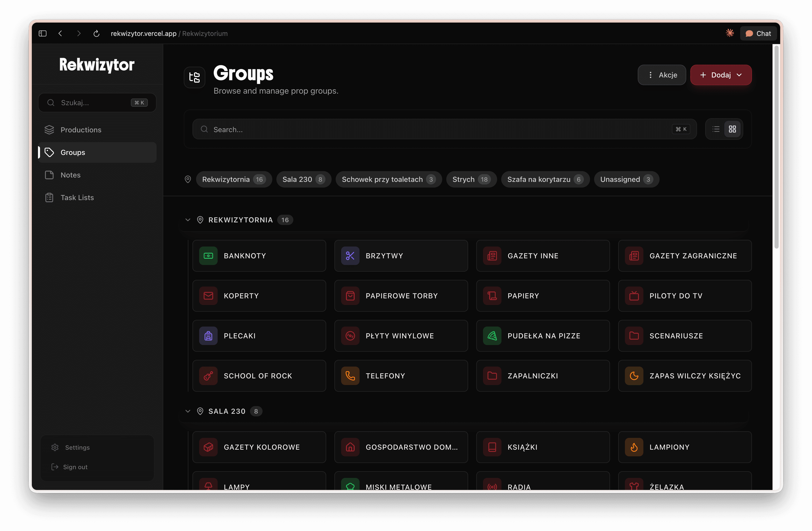Click the Rekwizytor logo
Image resolution: width=812 pixels, height=531 pixels.
pyautogui.click(x=97, y=65)
